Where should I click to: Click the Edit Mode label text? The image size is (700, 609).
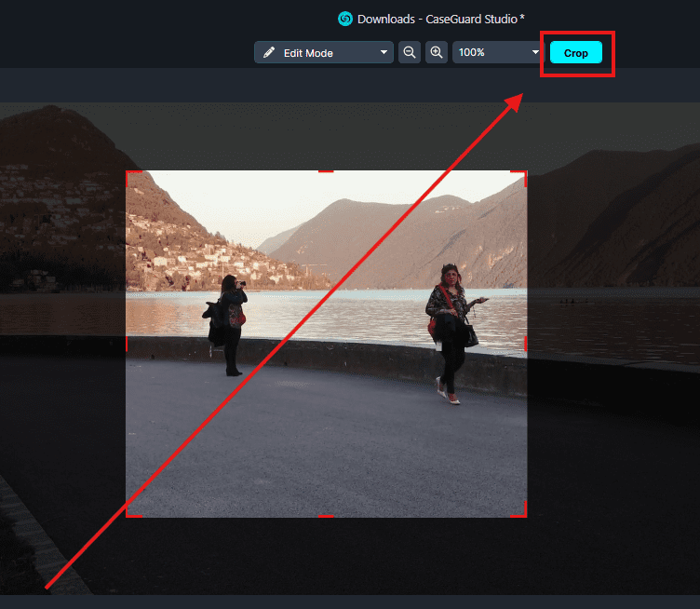coord(308,53)
